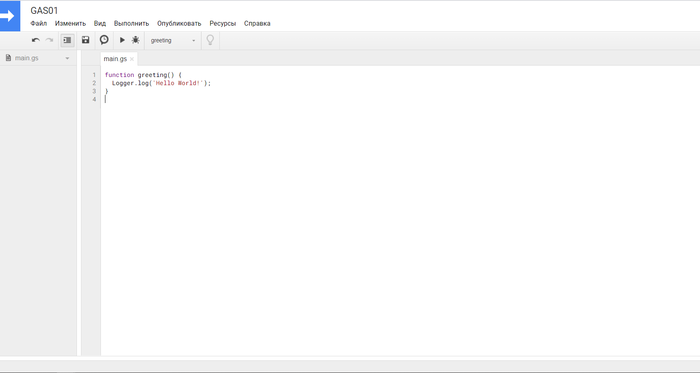
Task: Save the project with the floppy disk icon
Action: pyautogui.click(x=86, y=40)
